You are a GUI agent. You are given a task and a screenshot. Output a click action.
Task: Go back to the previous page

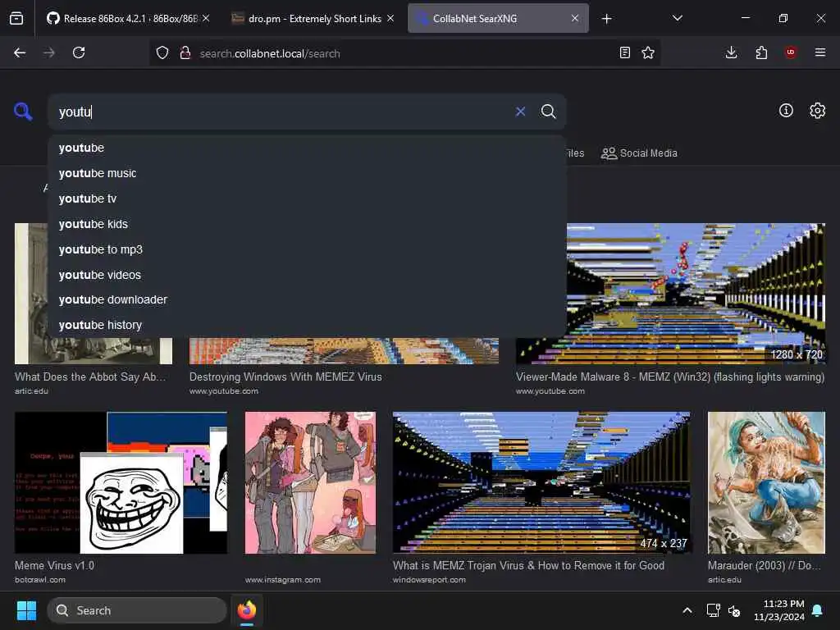coord(20,52)
